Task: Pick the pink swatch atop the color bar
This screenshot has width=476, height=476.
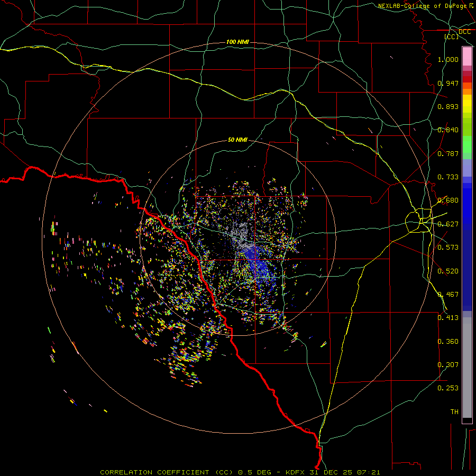Action: click(x=467, y=57)
